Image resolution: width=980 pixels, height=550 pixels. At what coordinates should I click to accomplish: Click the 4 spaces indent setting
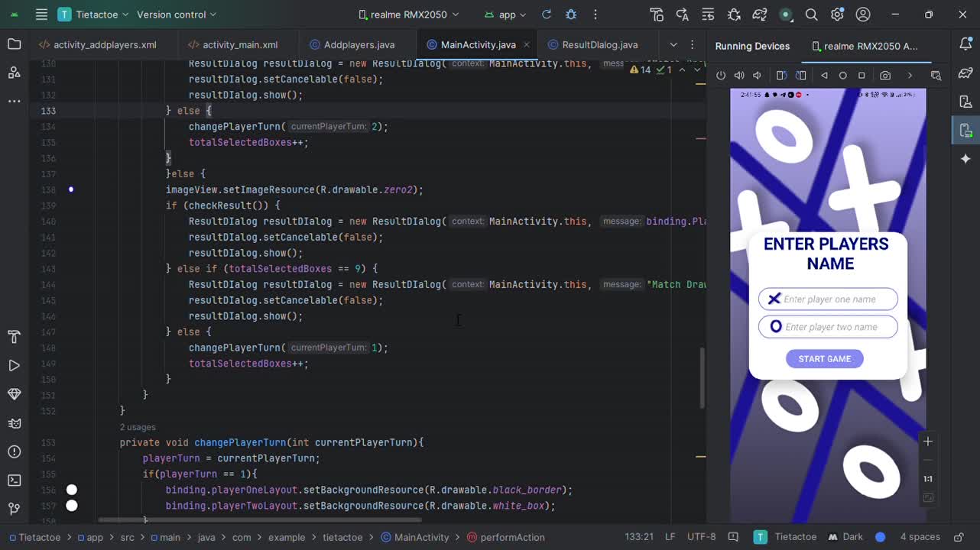coord(920,537)
